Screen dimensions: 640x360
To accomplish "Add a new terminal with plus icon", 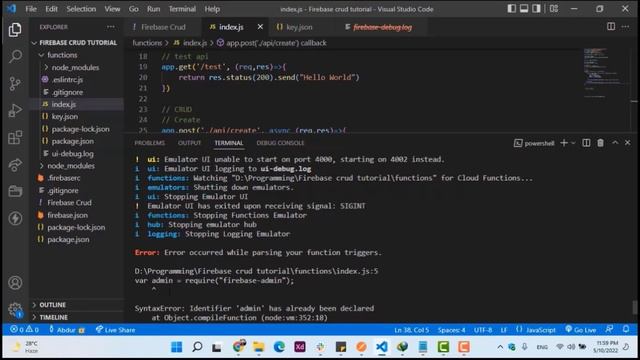I will [x=564, y=143].
